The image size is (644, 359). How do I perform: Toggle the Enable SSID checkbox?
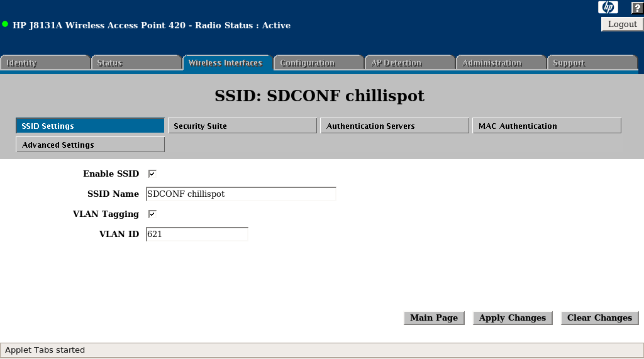[152, 174]
